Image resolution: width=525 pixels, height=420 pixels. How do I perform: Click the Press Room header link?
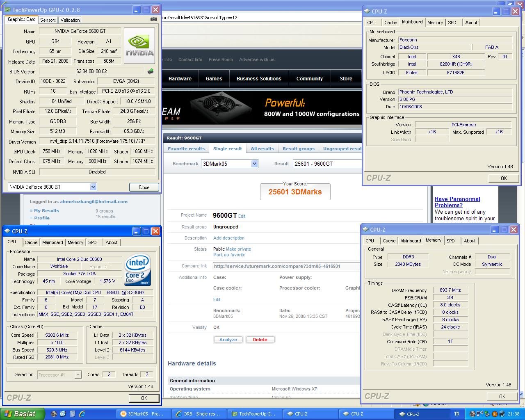[221, 59]
